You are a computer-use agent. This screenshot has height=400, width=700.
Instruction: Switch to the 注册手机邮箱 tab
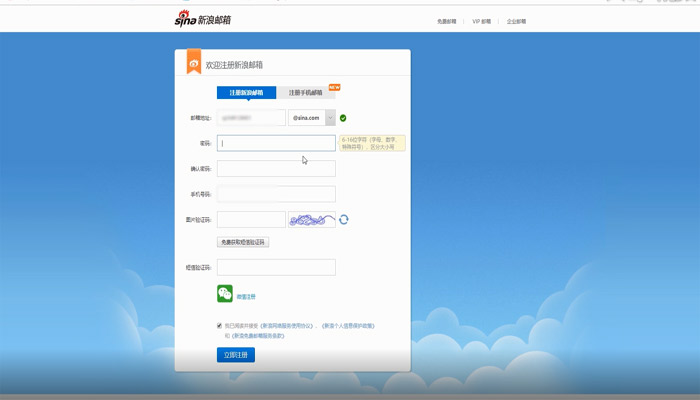click(305, 92)
